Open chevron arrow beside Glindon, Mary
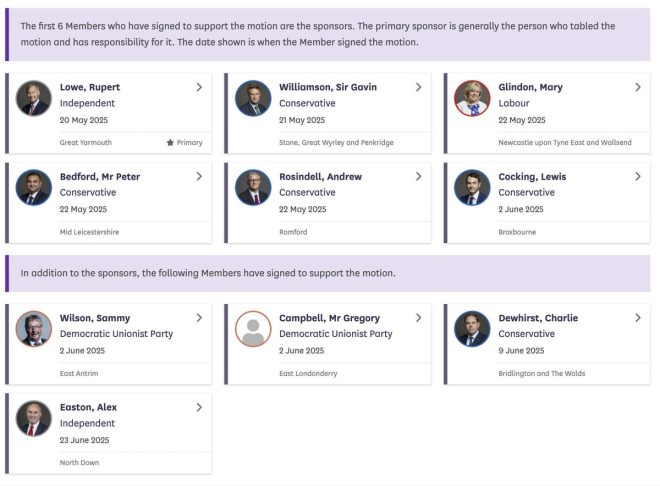Viewport: 660px width, 486px height. click(x=638, y=87)
